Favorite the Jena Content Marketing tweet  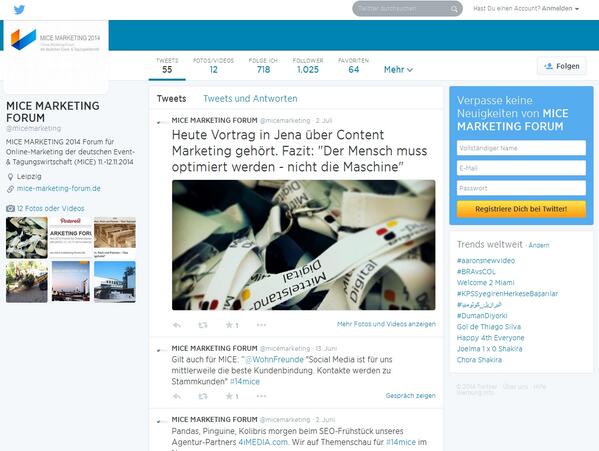pos(229,325)
